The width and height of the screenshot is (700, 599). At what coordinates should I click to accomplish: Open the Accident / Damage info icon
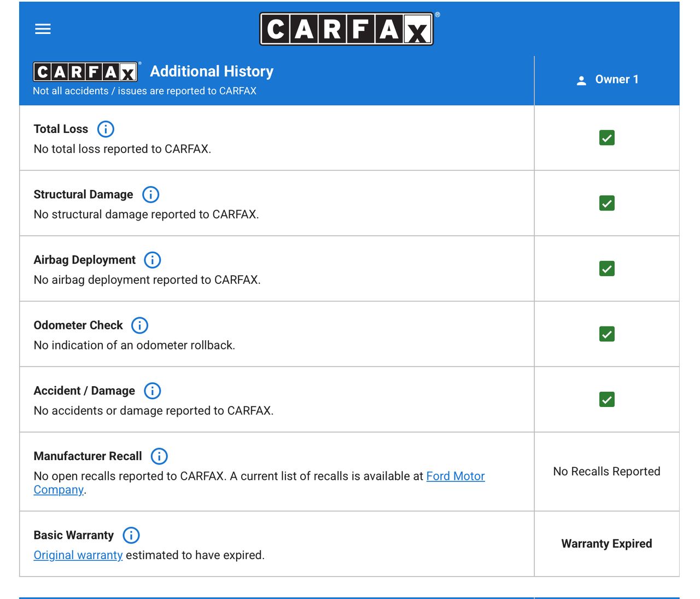tap(153, 391)
